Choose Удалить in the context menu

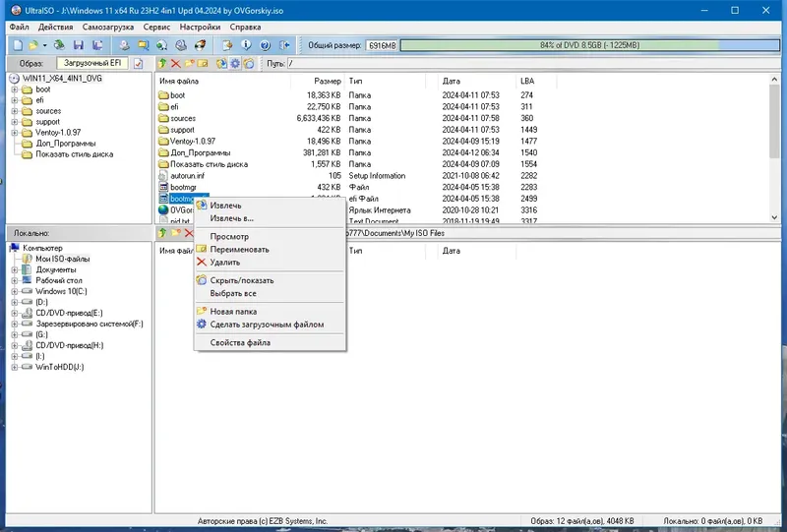(270, 262)
